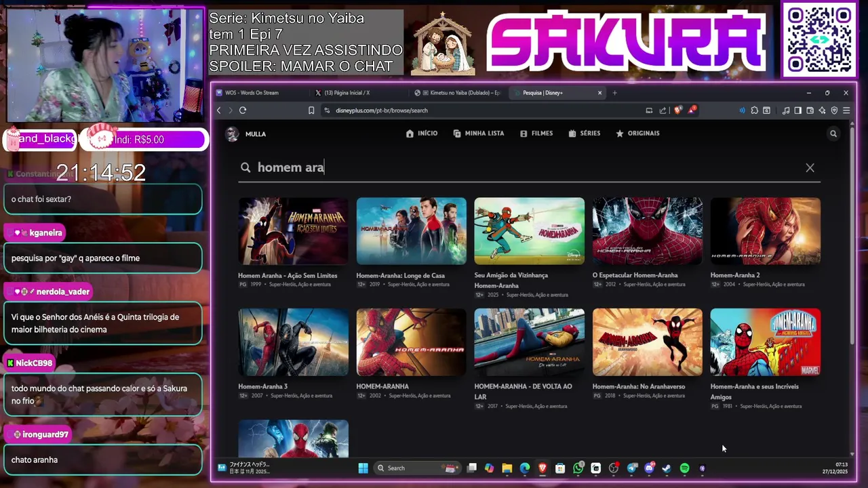Image resolution: width=868 pixels, height=488 pixels.
Task: Click the stream QR code image
Action: [819, 39]
